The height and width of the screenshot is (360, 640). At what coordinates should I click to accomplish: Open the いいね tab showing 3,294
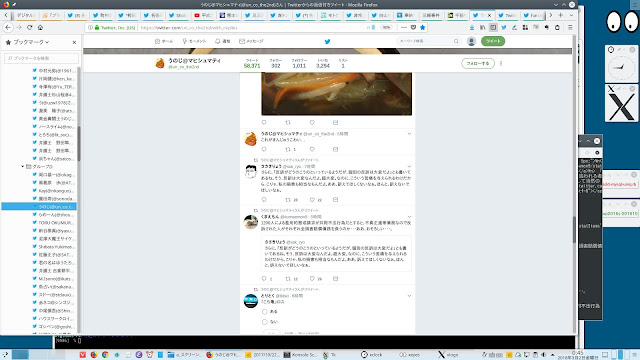coord(323,63)
